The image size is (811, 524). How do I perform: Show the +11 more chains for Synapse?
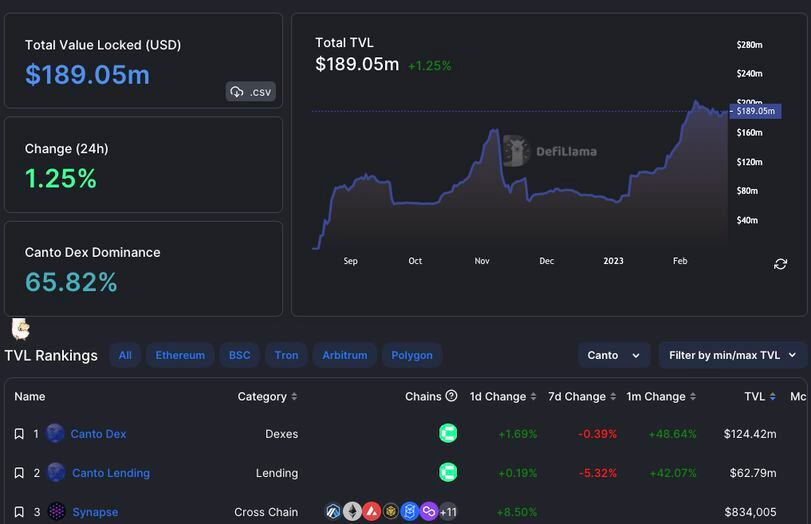(448, 512)
